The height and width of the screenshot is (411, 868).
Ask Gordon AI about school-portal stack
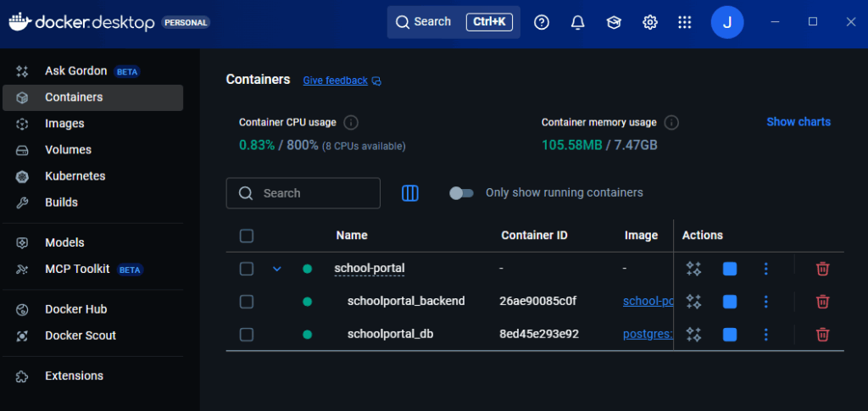(x=693, y=269)
